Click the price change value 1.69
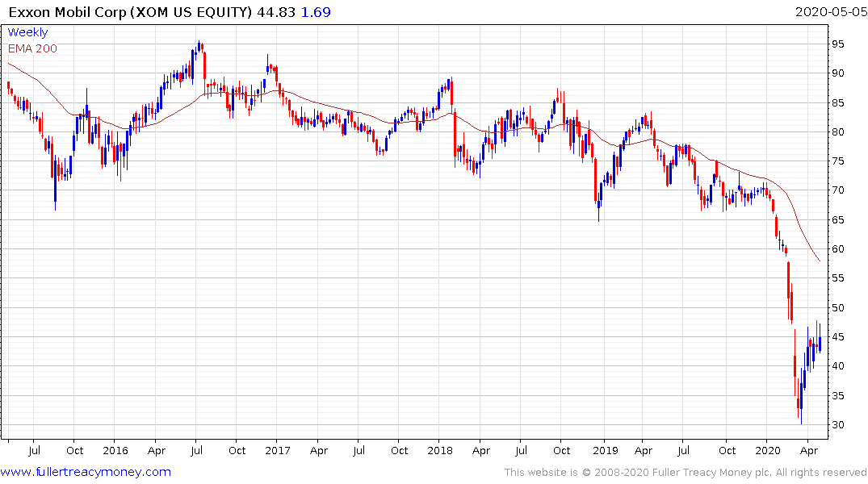The width and height of the screenshot is (868, 484). click(316, 12)
